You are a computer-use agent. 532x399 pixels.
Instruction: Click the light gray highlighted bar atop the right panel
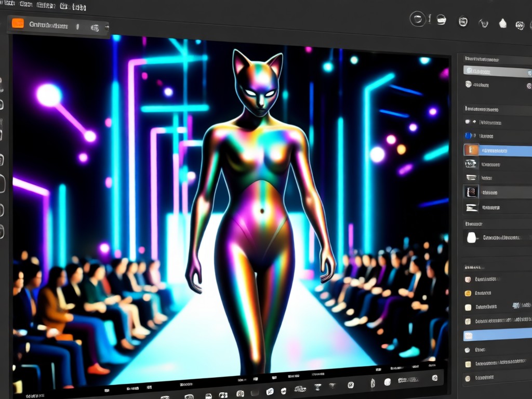(497, 71)
